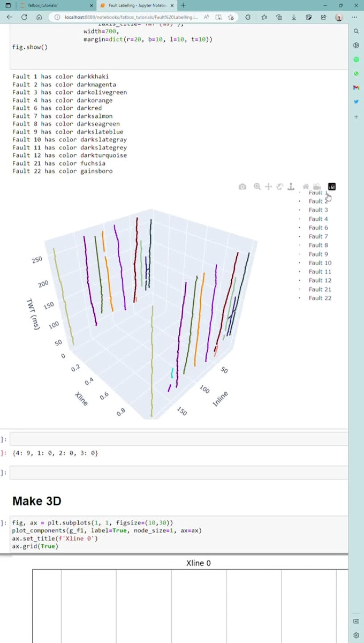This screenshot has width=364, height=643.
Task: Go back in the browser
Action: click(x=9, y=17)
